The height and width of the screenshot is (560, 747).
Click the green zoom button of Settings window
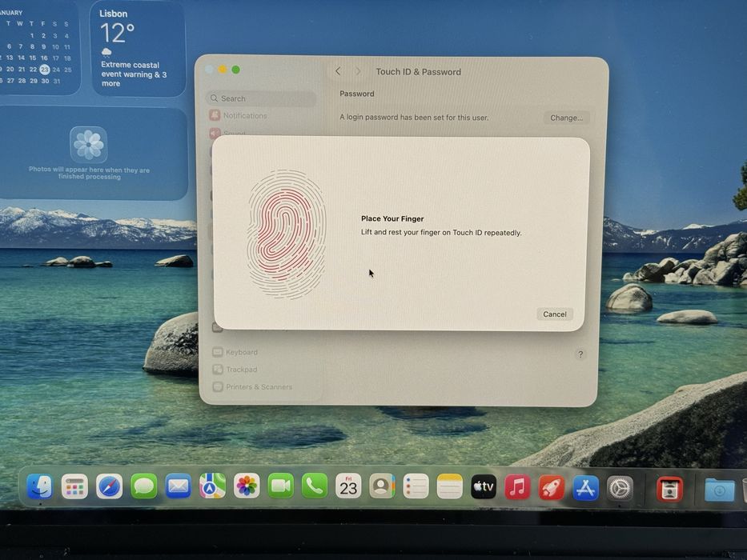coord(235,70)
